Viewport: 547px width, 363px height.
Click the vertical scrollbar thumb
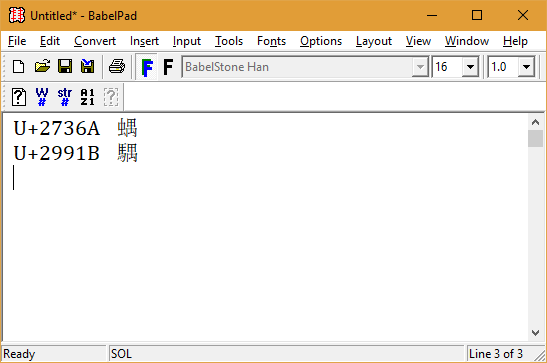click(x=535, y=139)
